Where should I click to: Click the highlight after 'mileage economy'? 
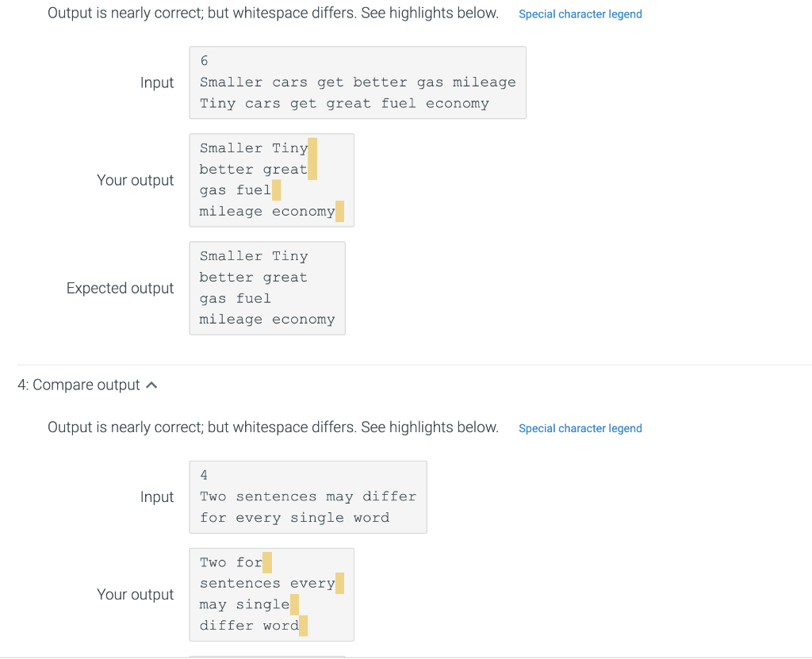tap(340, 211)
